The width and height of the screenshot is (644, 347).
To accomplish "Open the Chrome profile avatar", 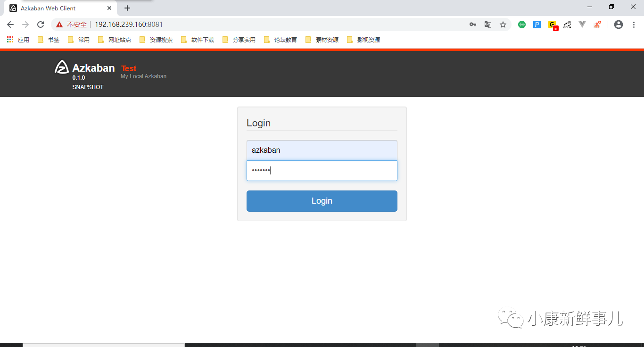I will 619,25.
